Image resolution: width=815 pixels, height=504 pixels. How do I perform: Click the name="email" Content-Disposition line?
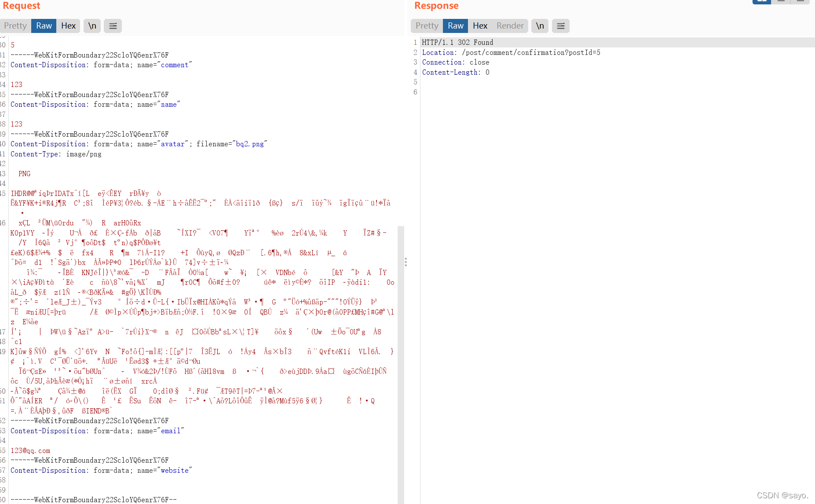97,431
